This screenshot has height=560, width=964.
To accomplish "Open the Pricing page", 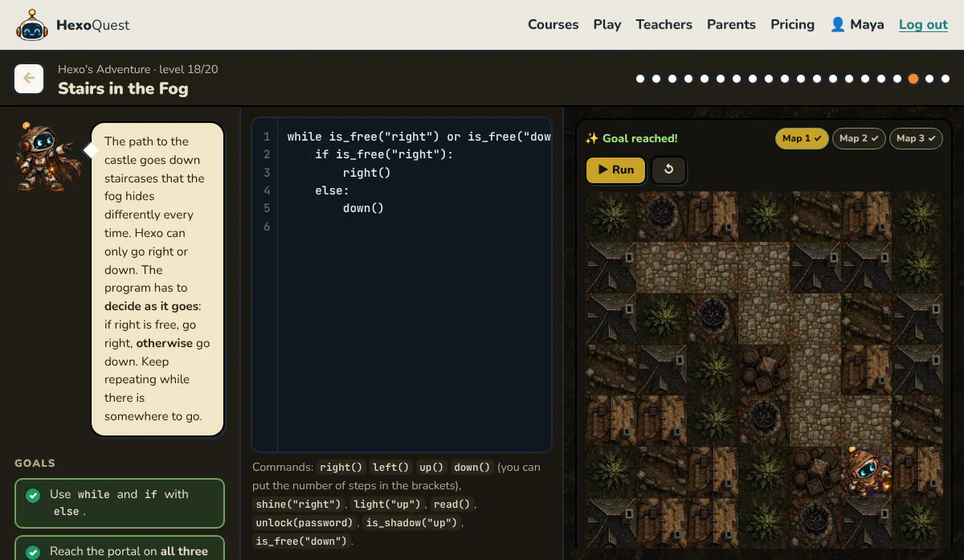I will click(792, 25).
